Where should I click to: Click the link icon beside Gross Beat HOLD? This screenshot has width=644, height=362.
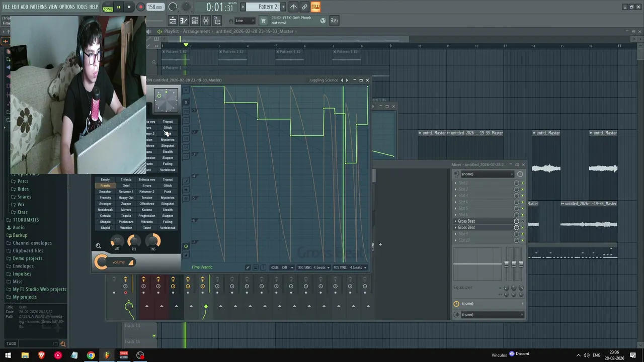[x=248, y=267]
